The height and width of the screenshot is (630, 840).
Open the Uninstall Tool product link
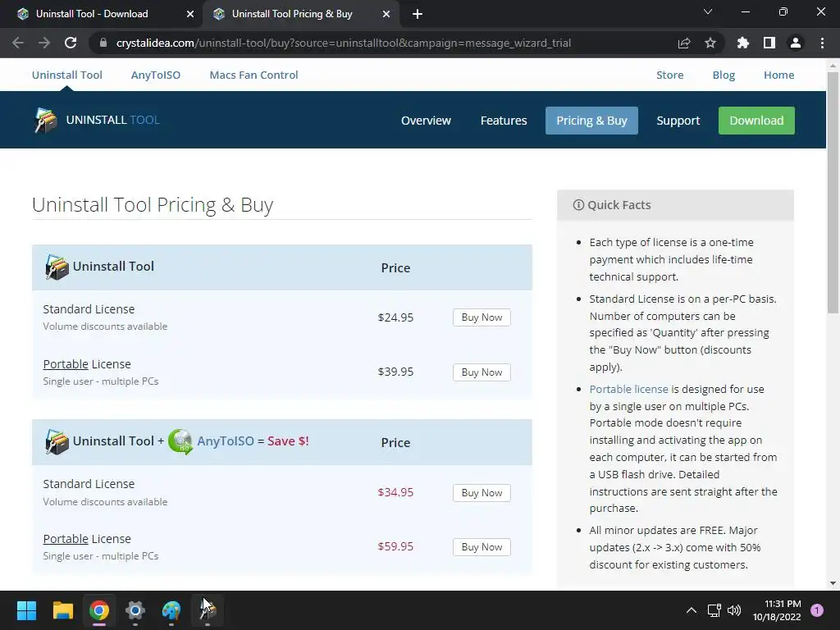(67, 75)
